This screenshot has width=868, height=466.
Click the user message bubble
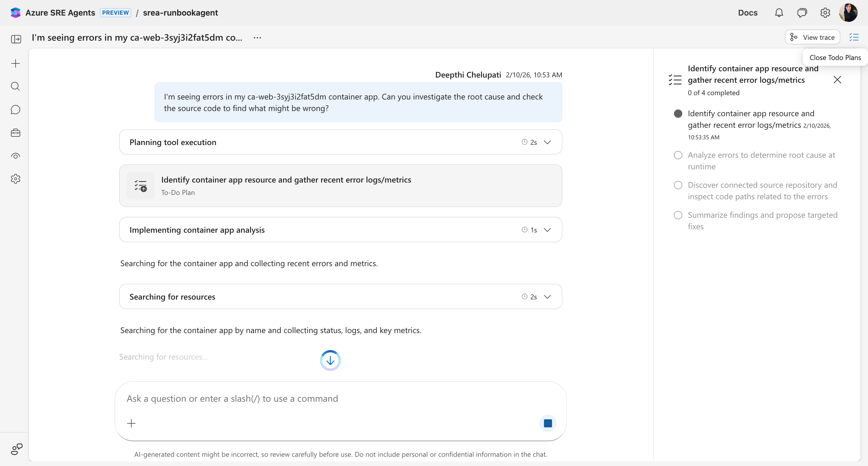358,102
